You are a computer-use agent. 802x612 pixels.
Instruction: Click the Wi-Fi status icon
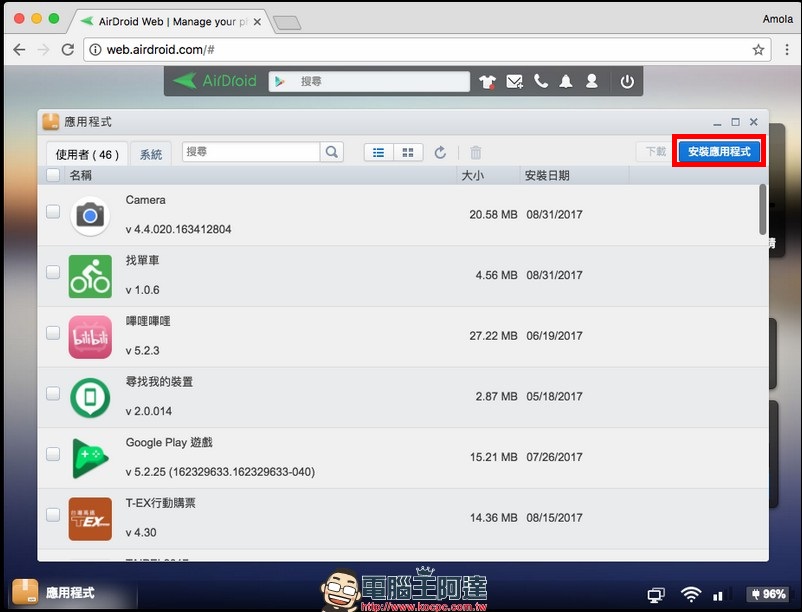tap(690, 594)
